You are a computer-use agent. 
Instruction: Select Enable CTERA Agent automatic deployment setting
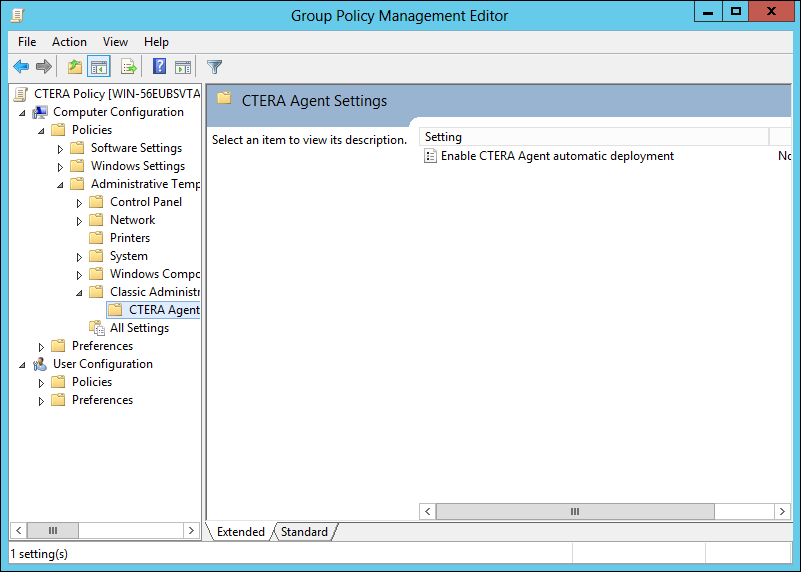557,156
